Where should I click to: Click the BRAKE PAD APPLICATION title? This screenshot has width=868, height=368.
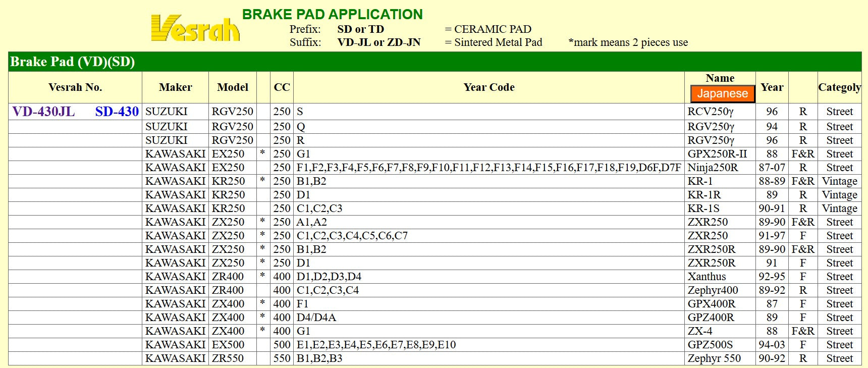(x=332, y=14)
